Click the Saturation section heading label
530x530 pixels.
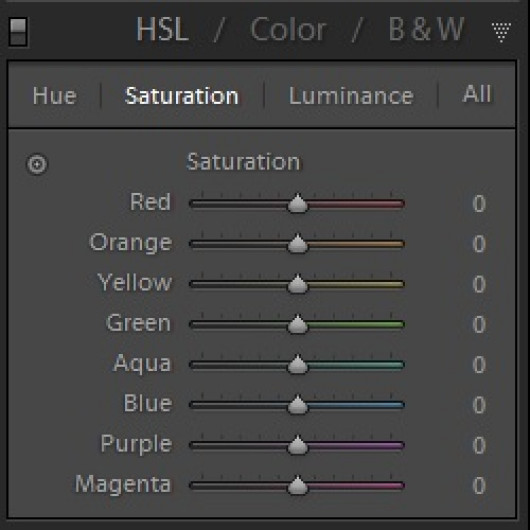(243, 162)
